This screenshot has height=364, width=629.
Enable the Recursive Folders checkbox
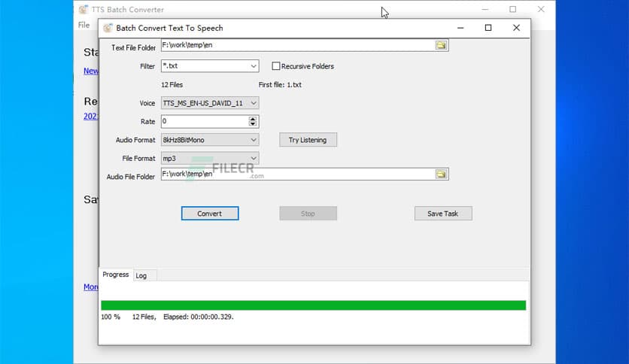click(276, 66)
